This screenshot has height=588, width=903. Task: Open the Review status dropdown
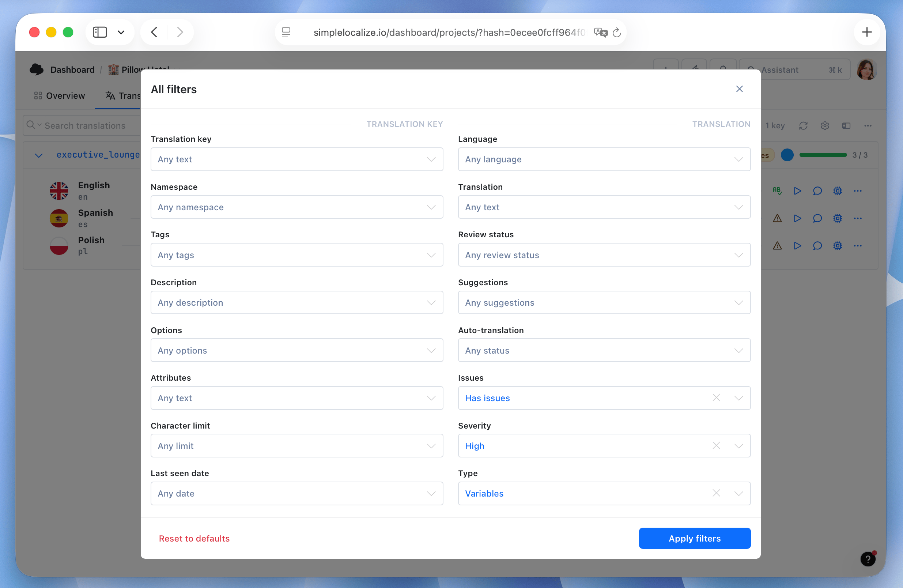coord(604,255)
